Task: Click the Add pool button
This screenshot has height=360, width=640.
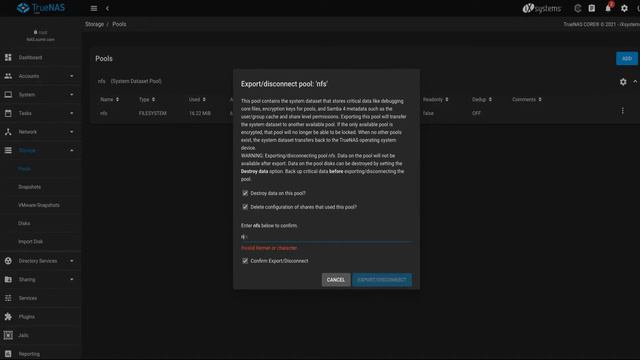Action: coord(627,58)
